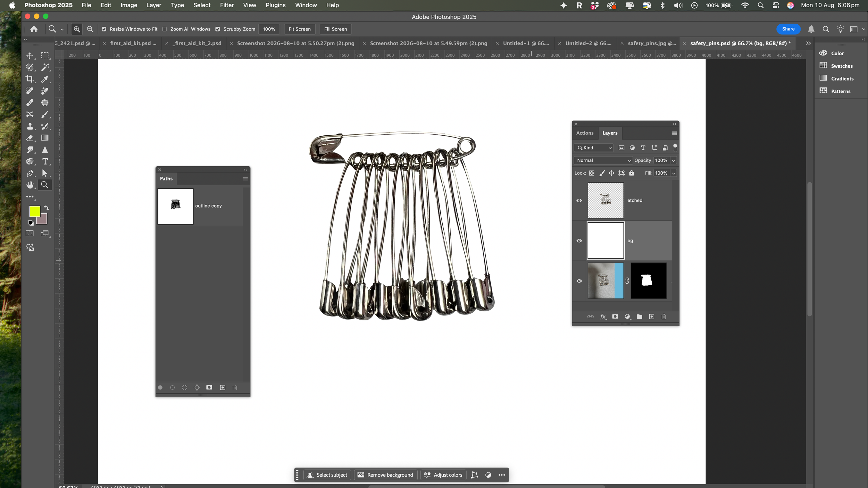Open the Kind filter dropdown
Screen dimensions: 868x488
tap(594, 148)
